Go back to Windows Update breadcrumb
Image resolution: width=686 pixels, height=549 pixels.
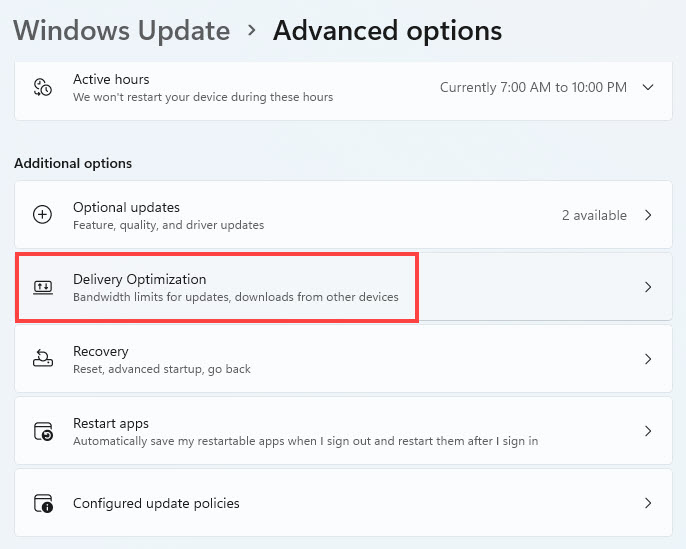coord(122,30)
